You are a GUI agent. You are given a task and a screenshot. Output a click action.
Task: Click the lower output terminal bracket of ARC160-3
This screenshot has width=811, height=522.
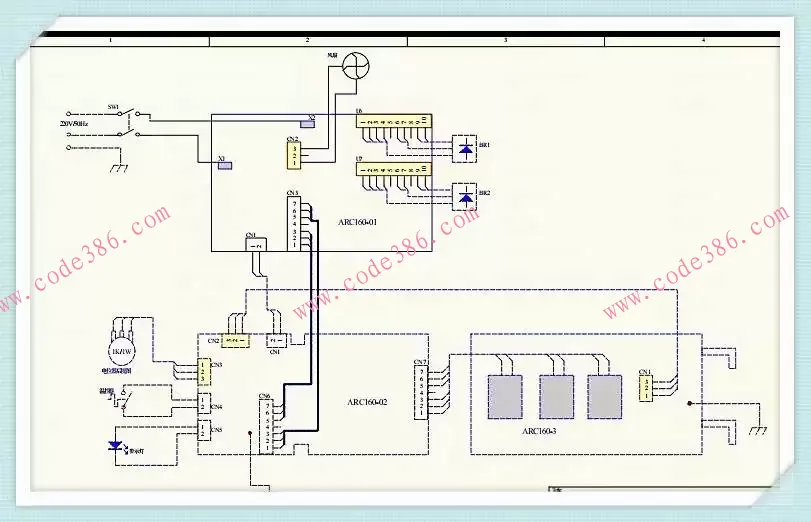coord(718,432)
